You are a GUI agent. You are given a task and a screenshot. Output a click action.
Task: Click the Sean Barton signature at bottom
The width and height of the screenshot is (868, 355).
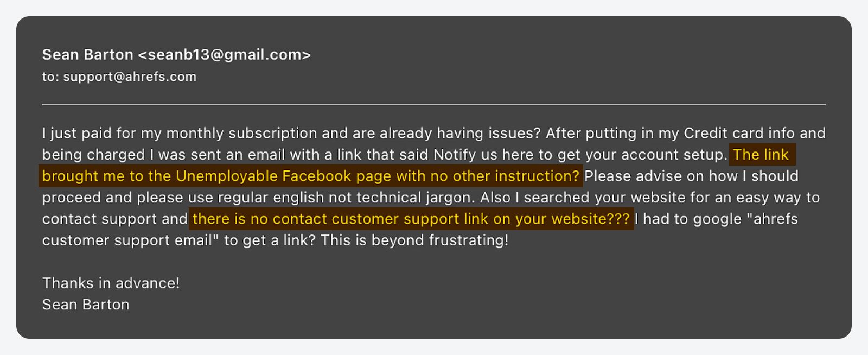pos(86,305)
